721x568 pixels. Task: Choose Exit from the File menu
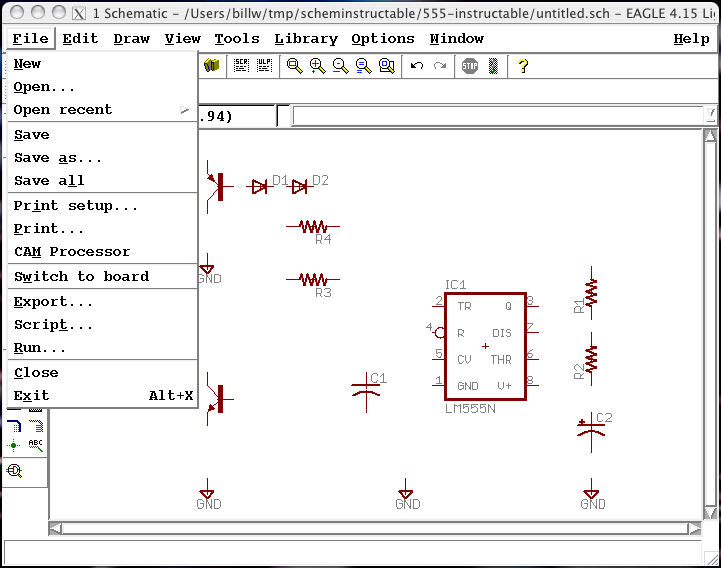(x=103, y=396)
